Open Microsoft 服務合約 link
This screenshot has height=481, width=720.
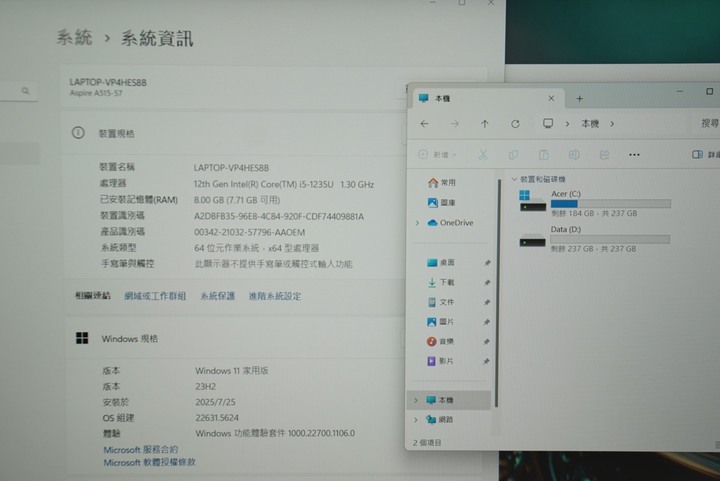[x=141, y=449]
